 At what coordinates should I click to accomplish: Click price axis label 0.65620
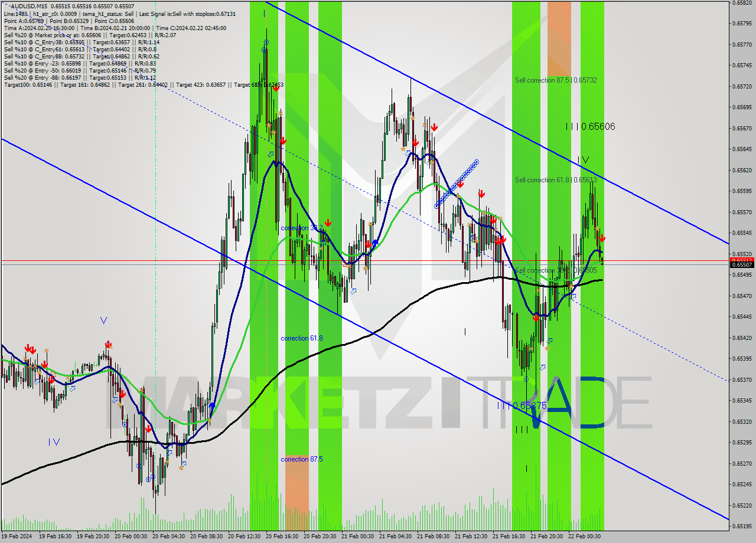click(742, 170)
